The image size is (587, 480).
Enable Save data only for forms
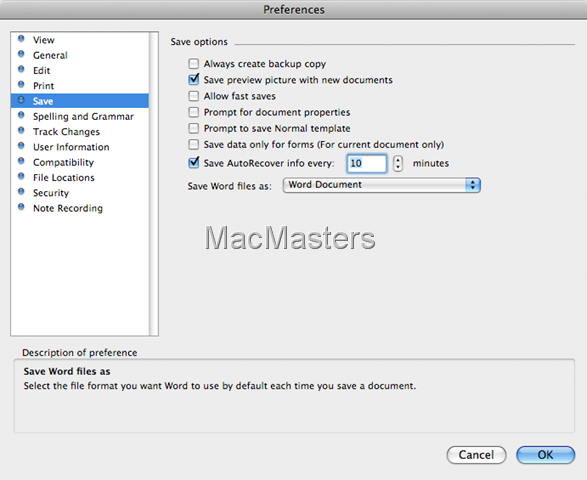(x=194, y=145)
